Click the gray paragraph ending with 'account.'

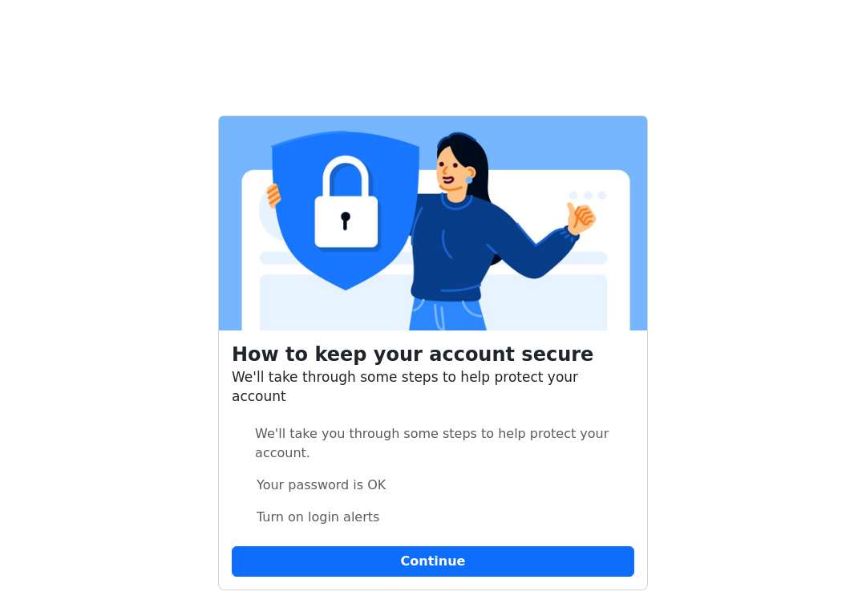tap(432, 443)
